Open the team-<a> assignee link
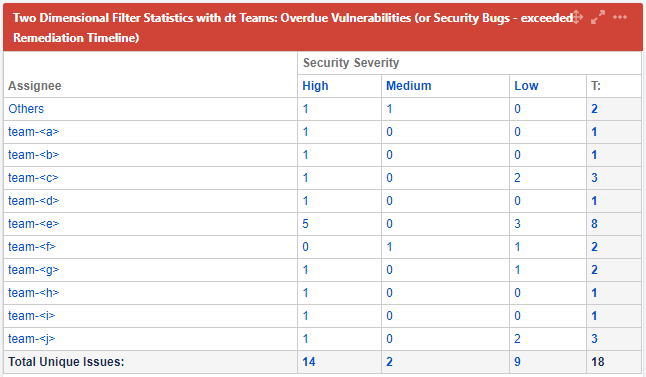The width and height of the screenshot is (646, 377). coord(34,132)
